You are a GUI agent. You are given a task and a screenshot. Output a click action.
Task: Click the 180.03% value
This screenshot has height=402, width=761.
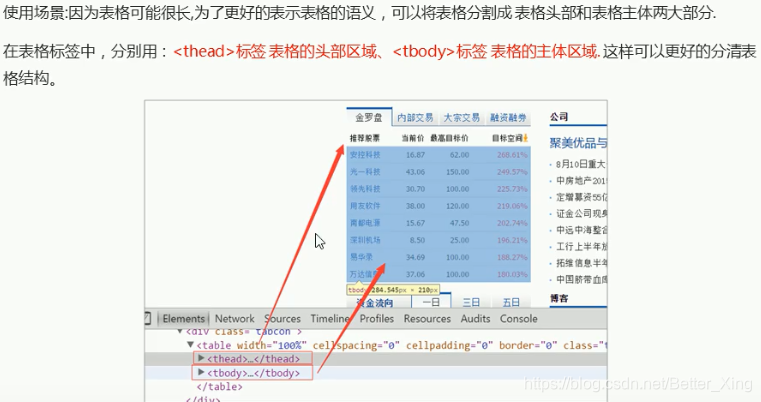[x=512, y=274]
